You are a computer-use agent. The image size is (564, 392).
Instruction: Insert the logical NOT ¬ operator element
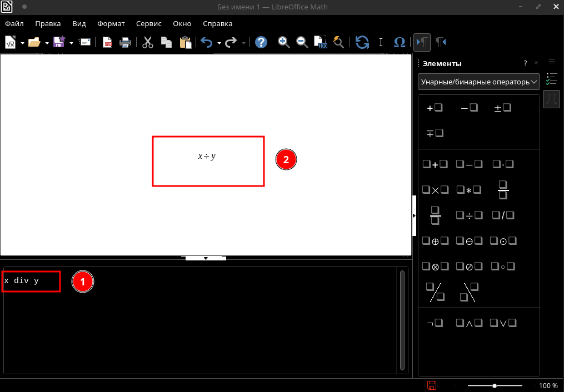pos(434,323)
